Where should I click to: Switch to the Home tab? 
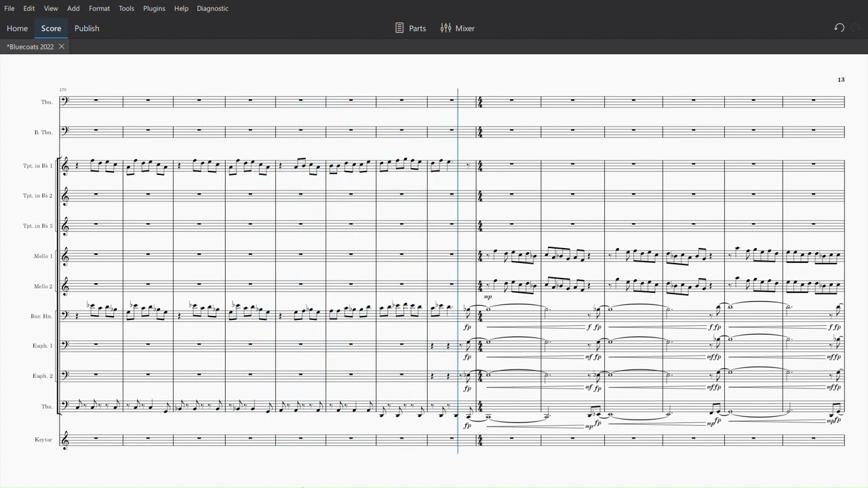(17, 28)
